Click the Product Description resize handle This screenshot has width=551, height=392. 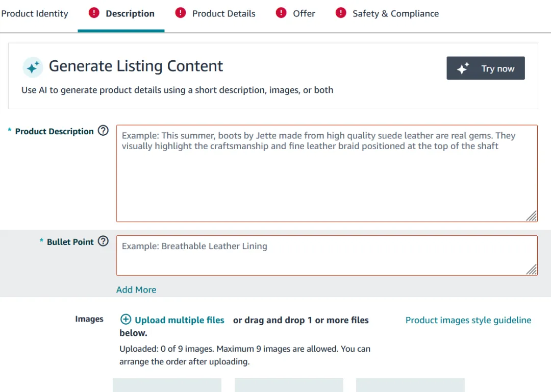pos(532,216)
